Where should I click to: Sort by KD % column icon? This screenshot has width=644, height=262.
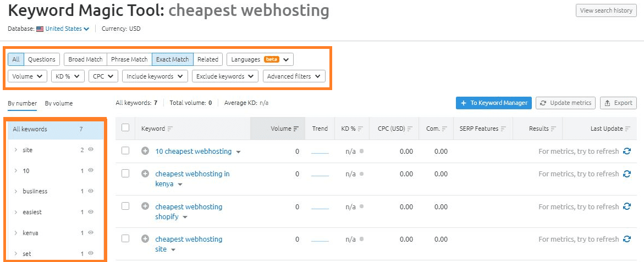360,129
